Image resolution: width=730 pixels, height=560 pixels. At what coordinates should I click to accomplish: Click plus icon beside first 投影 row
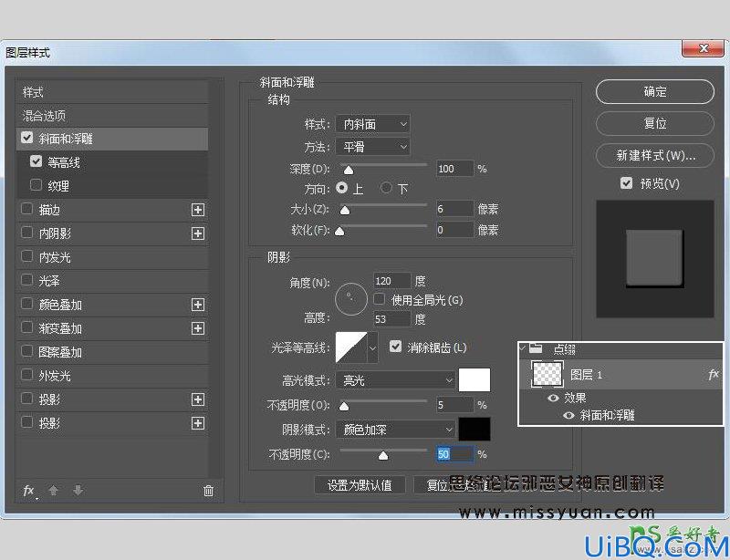pyautogui.click(x=198, y=399)
